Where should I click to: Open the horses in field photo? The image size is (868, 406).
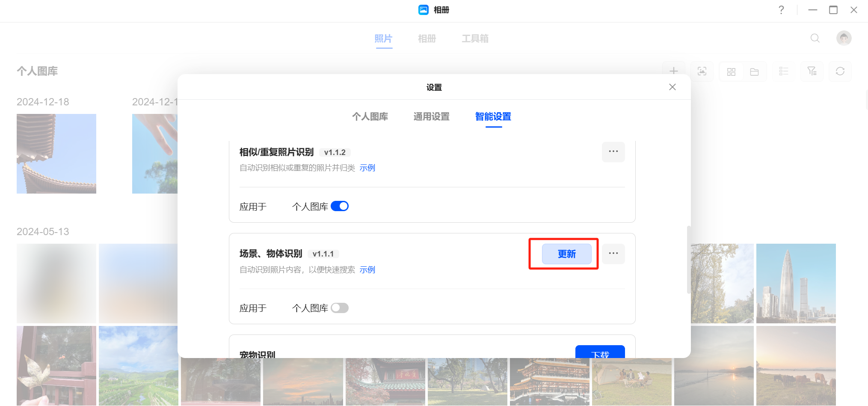tap(796, 366)
